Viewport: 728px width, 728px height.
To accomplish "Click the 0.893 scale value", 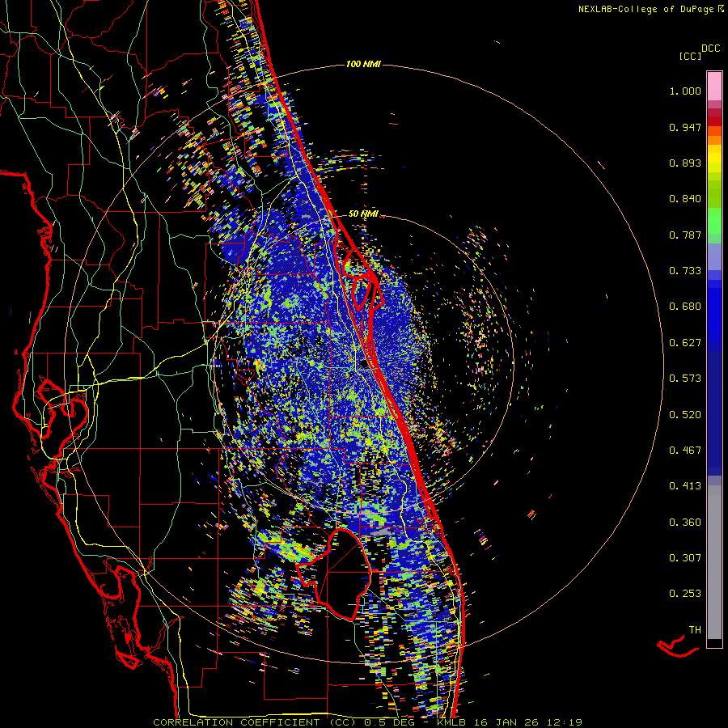I will click(x=685, y=163).
